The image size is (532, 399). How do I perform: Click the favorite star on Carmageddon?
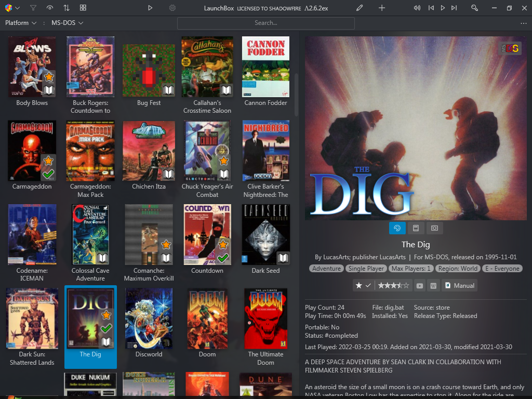pyautogui.click(x=48, y=161)
